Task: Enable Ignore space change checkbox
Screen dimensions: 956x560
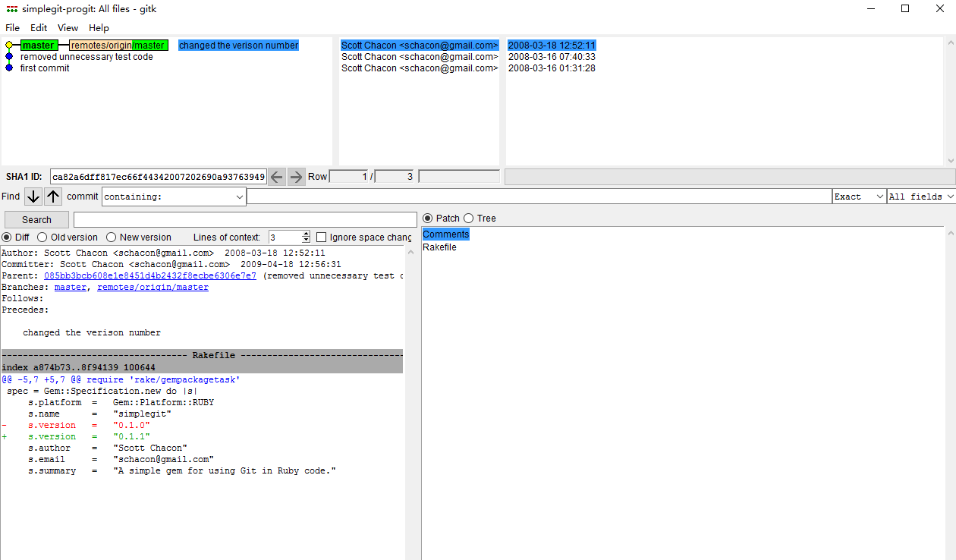Action: pyautogui.click(x=322, y=238)
